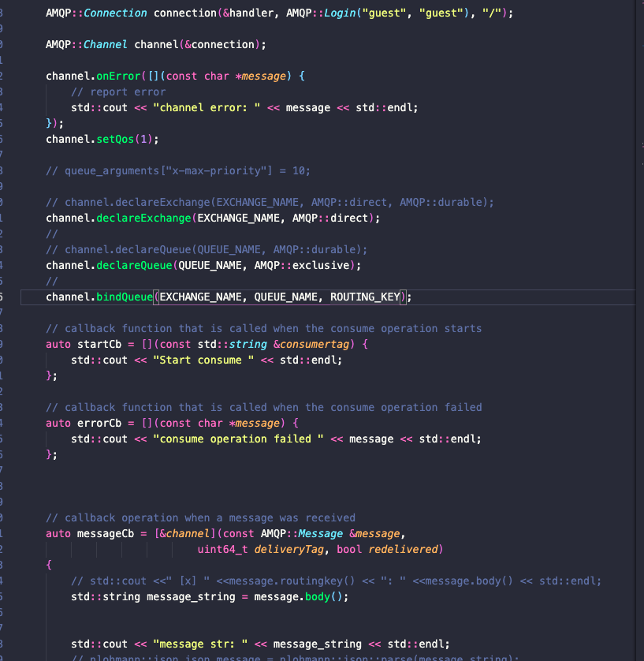Click the x-max-priority queue_arguments comment

point(178,170)
